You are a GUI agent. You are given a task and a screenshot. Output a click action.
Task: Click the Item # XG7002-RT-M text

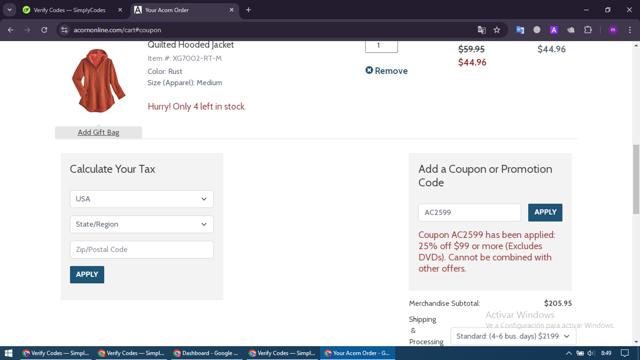tap(184, 58)
